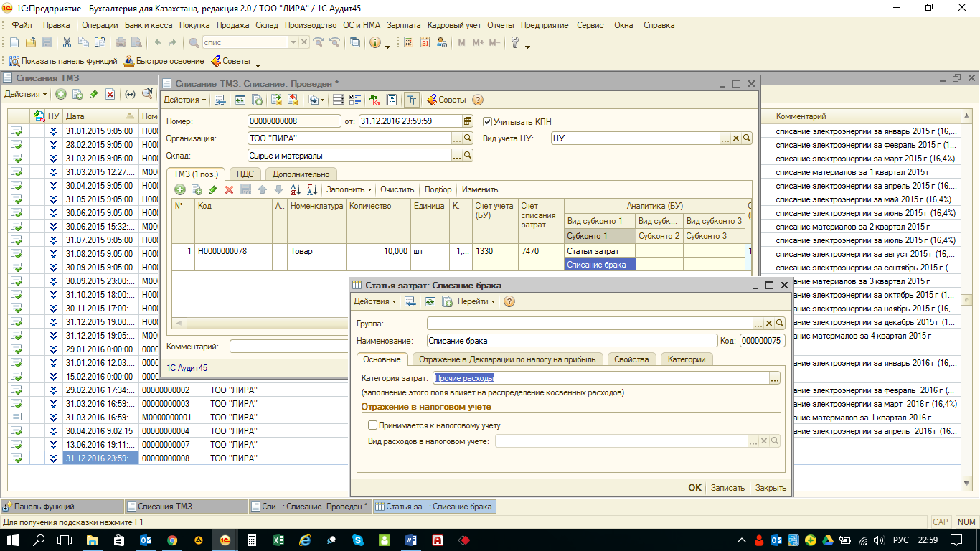980x551 pixels.
Task: Select the cell with code Н0000000078
Action: coord(233,251)
